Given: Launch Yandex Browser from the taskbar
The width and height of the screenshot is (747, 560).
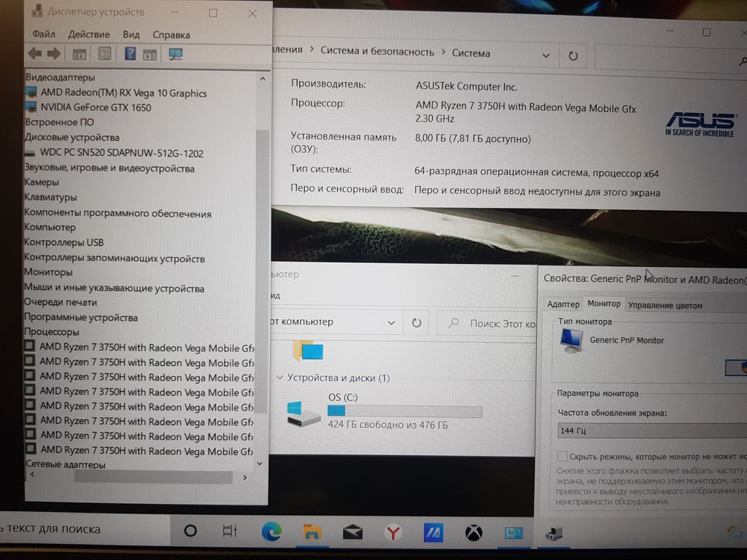Looking at the screenshot, I should (393, 532).
